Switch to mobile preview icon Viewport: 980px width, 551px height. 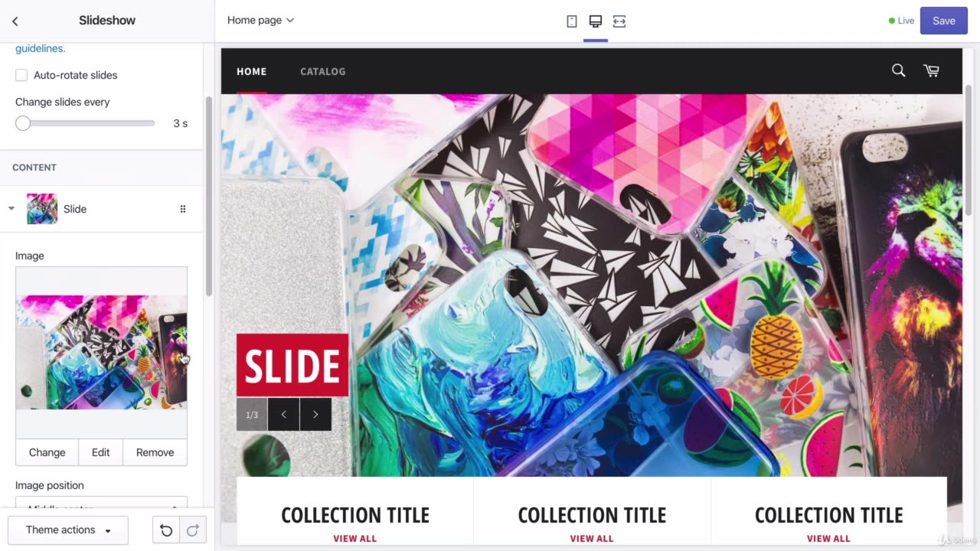[572, 21]
